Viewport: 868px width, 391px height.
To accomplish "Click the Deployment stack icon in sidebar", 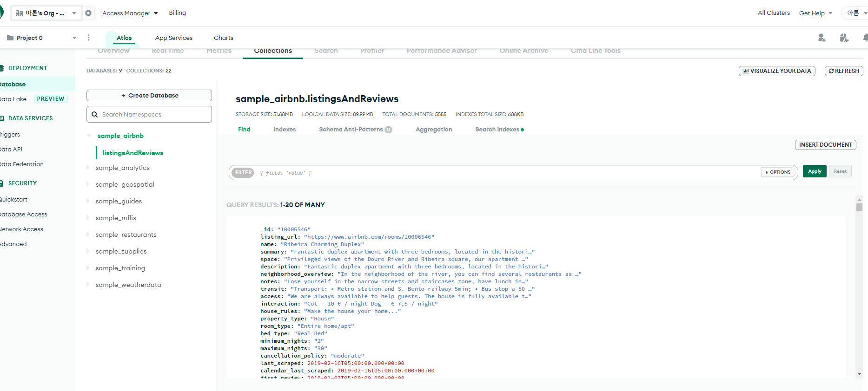I will tap(1, 68).
